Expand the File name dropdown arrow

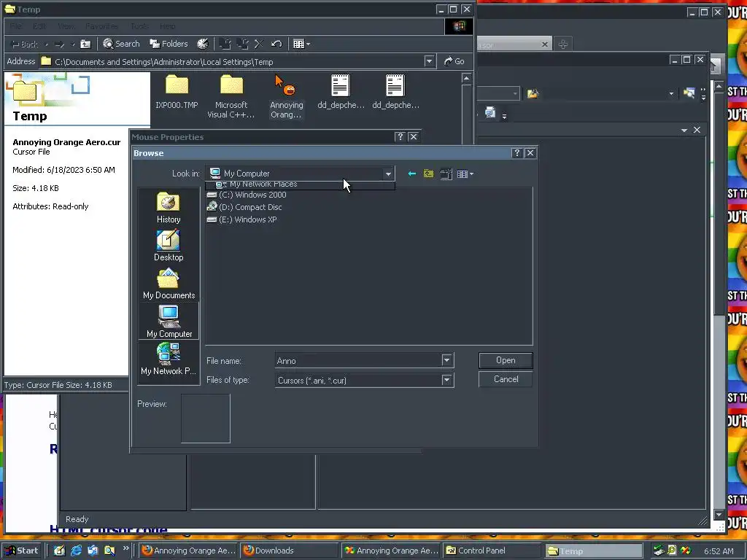tap(446, 360)
